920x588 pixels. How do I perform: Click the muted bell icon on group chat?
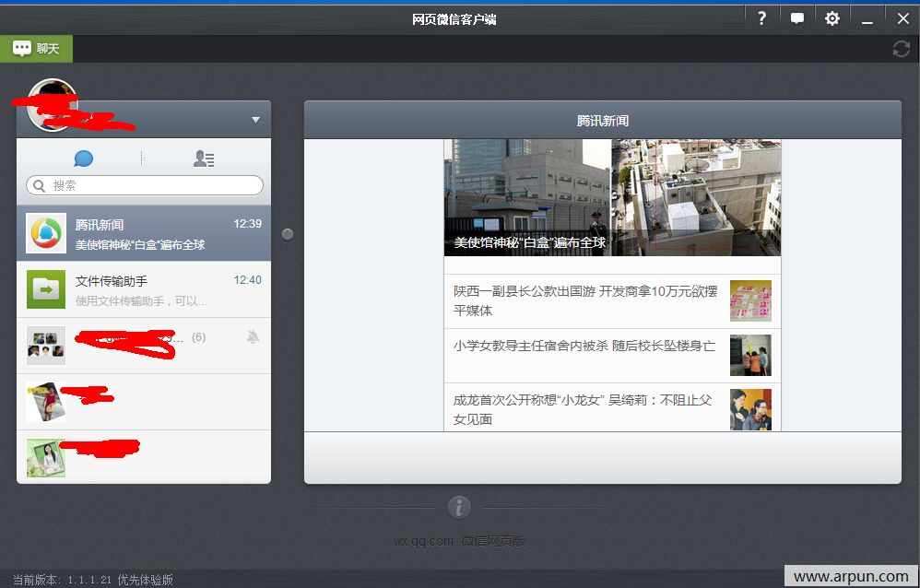[x=254, y=337]
